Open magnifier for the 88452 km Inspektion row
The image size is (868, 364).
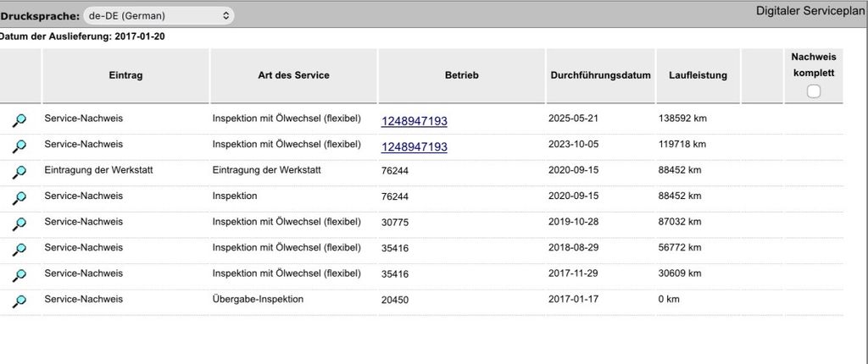(x=19, y=197)
